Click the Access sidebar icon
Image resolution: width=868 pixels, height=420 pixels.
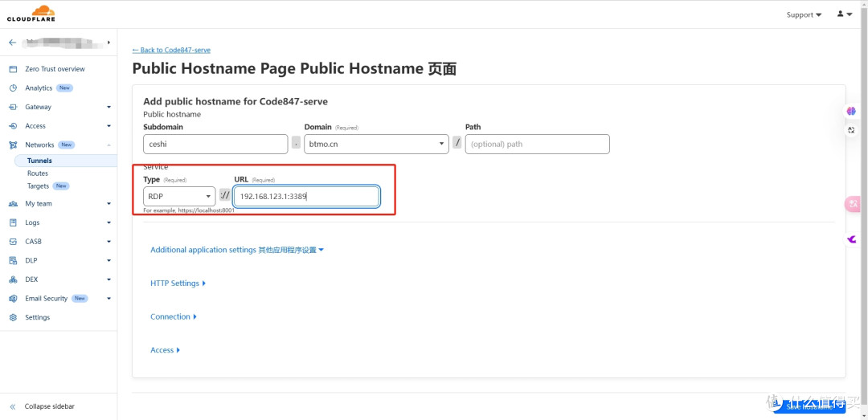coord(14,126)
